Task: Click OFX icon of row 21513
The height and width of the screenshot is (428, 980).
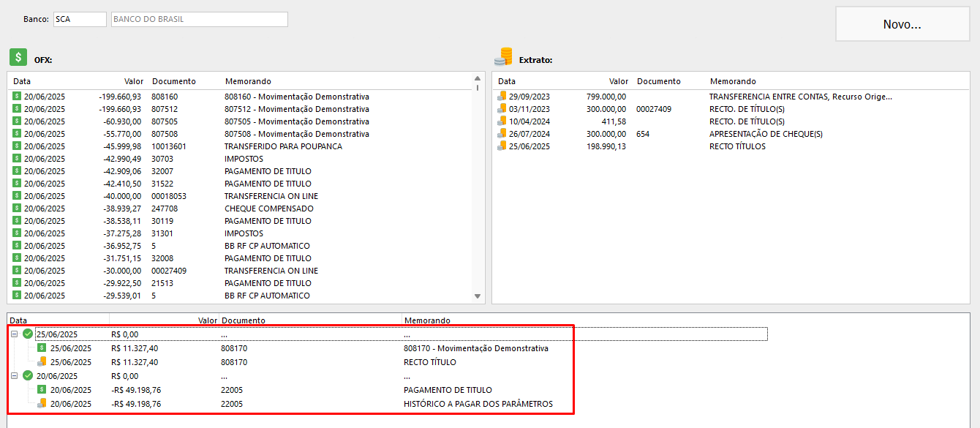Action: tap(17, 283)
